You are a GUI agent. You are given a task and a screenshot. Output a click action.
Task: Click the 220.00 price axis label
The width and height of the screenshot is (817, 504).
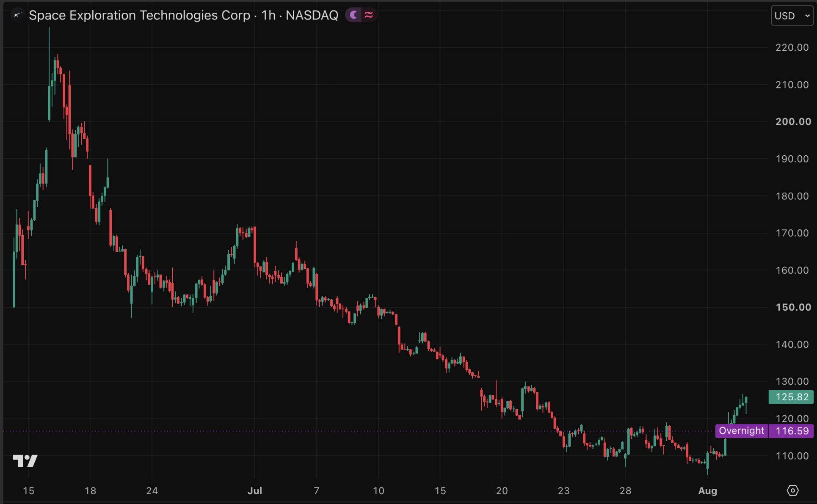click(x=792, y=47)
